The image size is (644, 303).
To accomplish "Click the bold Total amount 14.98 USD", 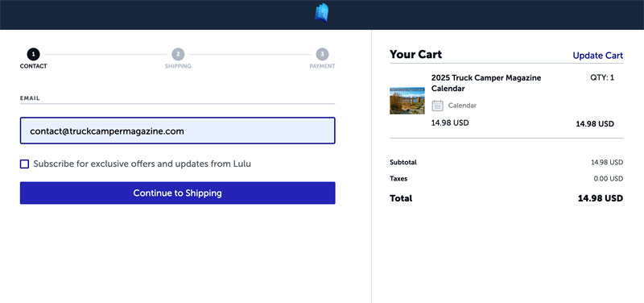I will tap(600, 198).
